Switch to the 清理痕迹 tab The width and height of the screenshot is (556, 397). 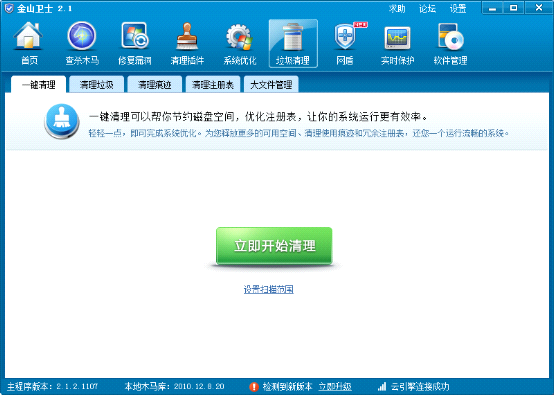click(x=155, y=85)
